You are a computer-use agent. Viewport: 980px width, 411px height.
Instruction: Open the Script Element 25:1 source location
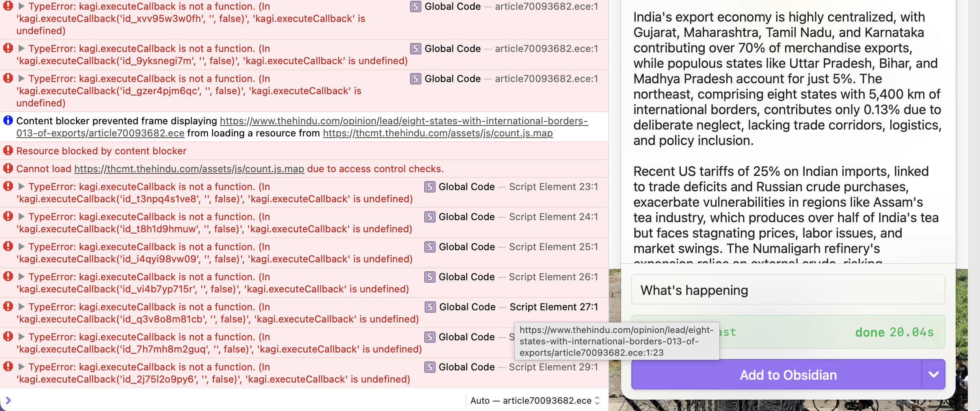click(x=553, y=247)
